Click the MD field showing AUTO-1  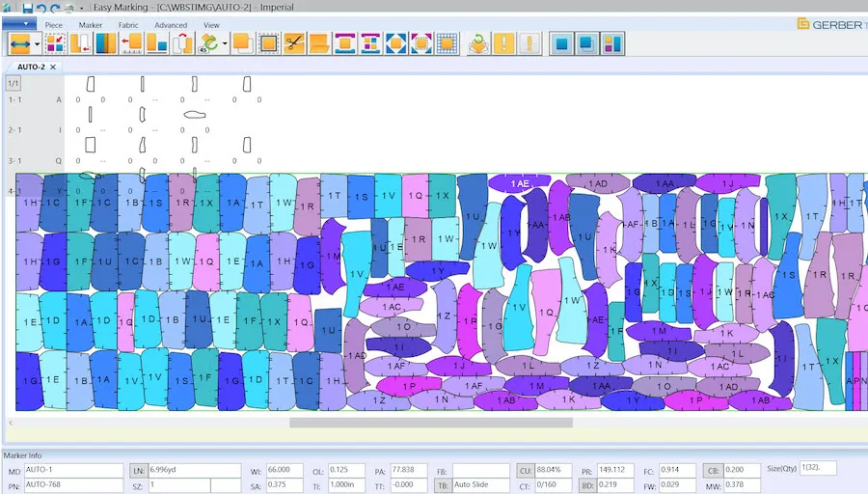pos(73,470)
